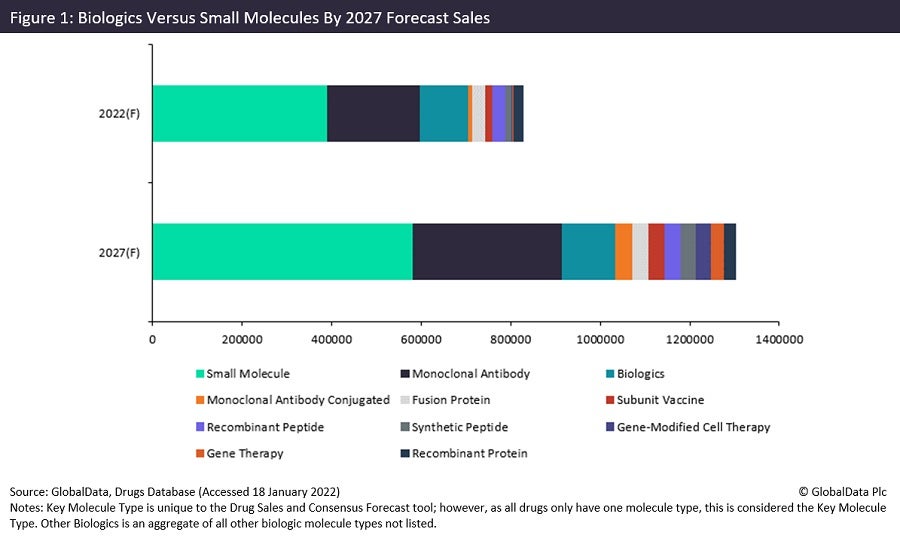This screenshot has width=900, height=538.
Task: Select the Biologics legend color square
Action: tap(611, 374)
